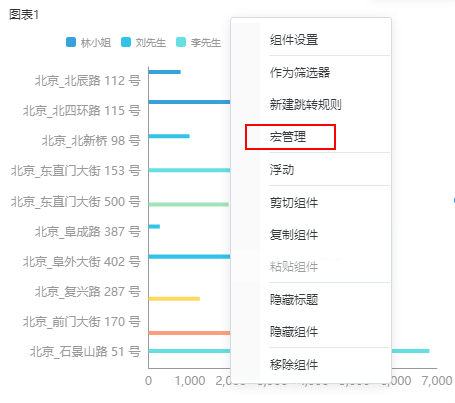Click the disabled 粘贴组件 entry

point(294,266)
